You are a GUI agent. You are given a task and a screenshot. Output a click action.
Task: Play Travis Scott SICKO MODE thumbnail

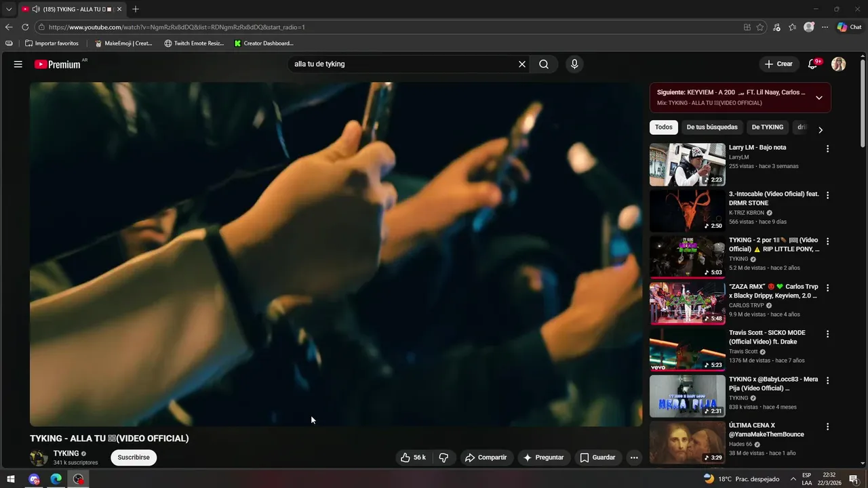[687, 350]
